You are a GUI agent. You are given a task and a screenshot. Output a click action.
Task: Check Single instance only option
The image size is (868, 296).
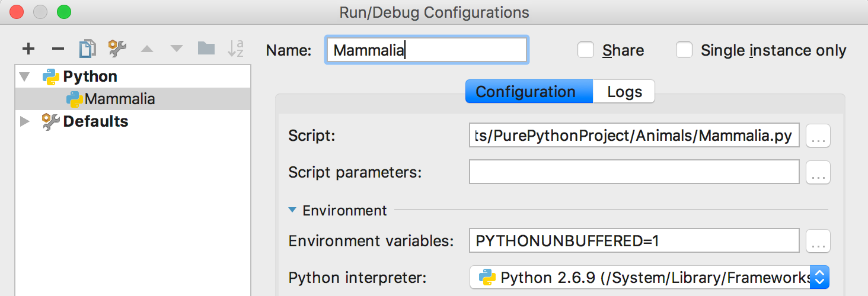click(684, 50)
